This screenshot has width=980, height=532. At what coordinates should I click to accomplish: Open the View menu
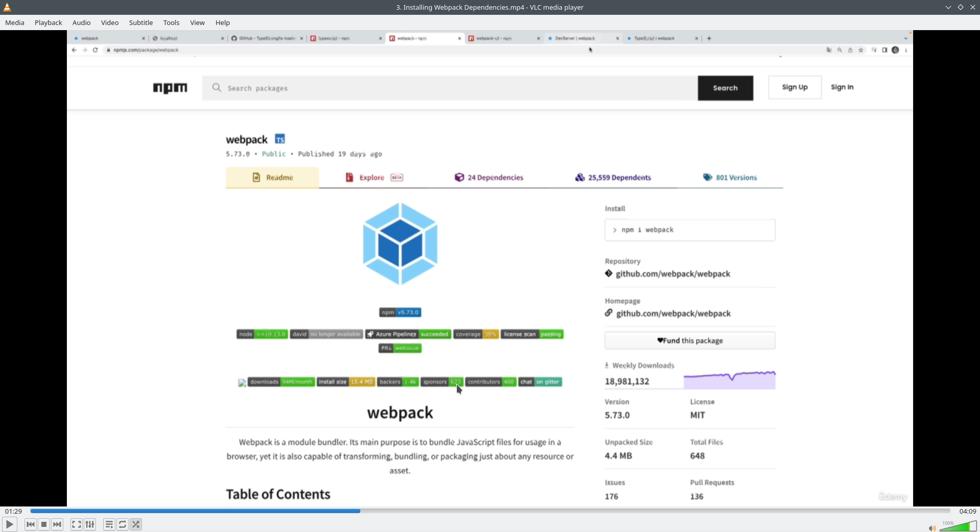(198, 22)
